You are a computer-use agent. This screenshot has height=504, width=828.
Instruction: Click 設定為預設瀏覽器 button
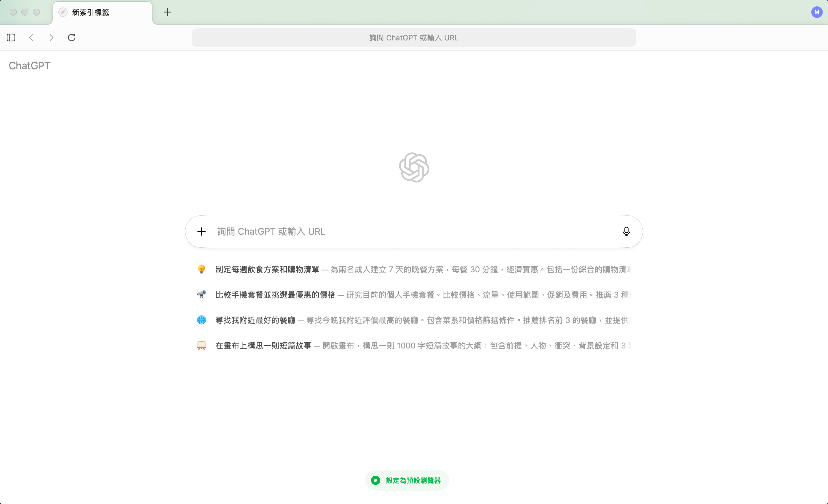pos(407,481)
